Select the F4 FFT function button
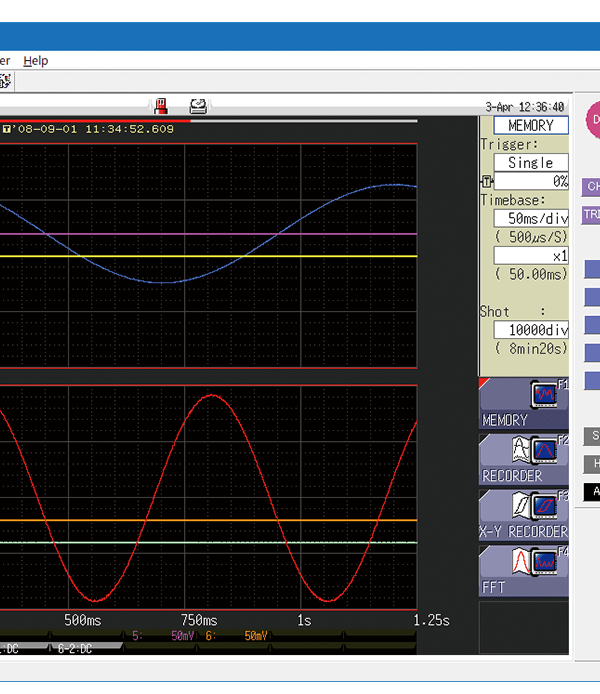The width and height of the screenshot is (600, 694). [x=523, y=571]
